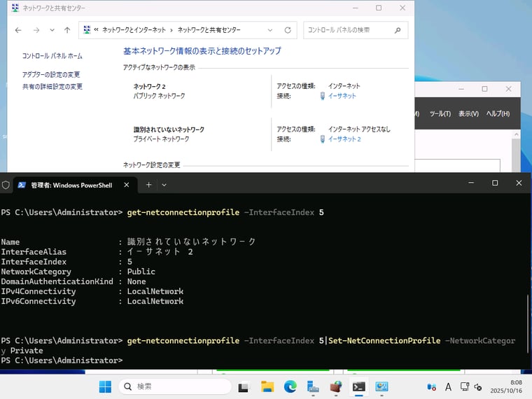
Task: Click the network adapter icon beside イーサネット 2
Action: (322, 139)
